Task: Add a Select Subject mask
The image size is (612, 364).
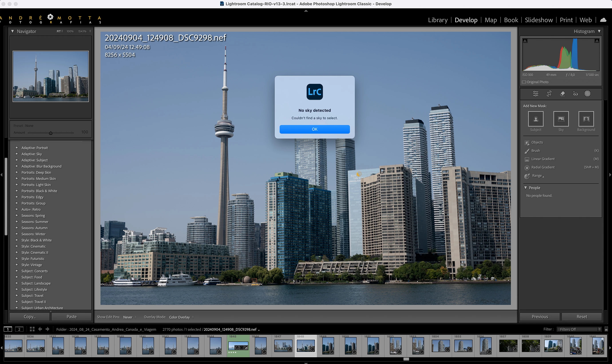Action: (x=536, y=119)
